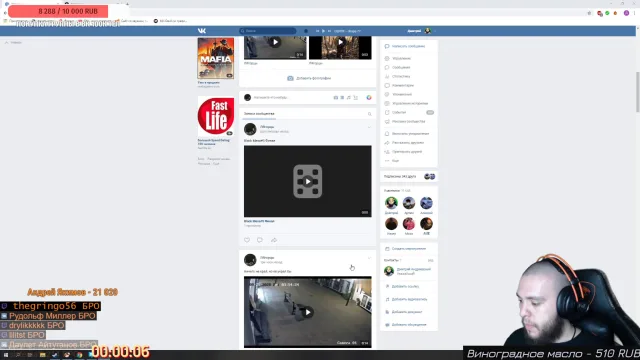The width and height of the screenshot is (640, 360).
Task: Attach music using the note icon in the post box
Action: (x=349, y=98)
